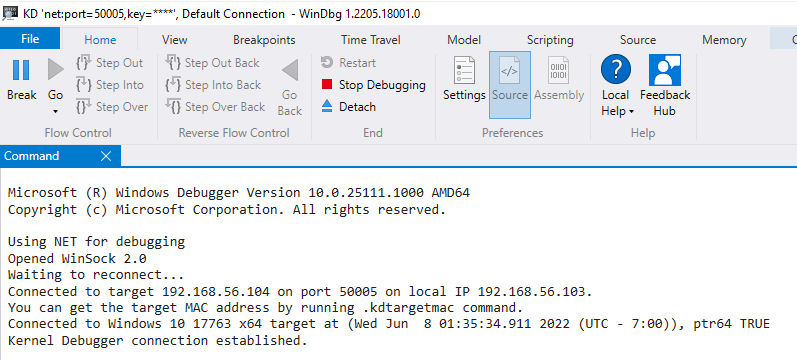Viewport: 797px width, 360px height.
Task: Open the Settings preferences icon
Action: point(464,70)
